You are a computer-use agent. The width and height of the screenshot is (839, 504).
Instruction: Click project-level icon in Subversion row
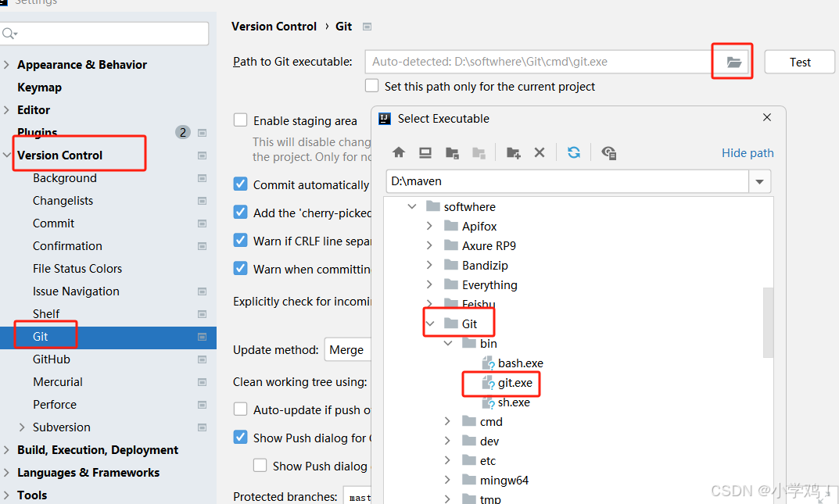coord(203,427)
